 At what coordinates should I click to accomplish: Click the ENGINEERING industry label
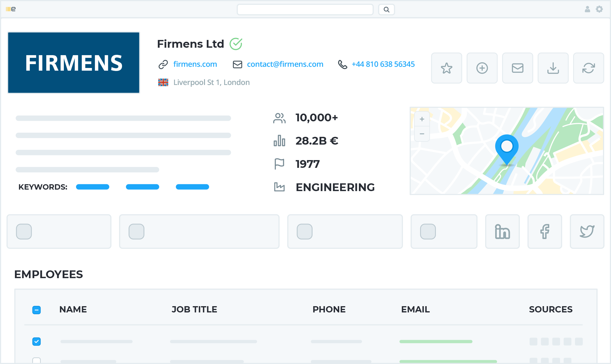click(x=335, y=187)
